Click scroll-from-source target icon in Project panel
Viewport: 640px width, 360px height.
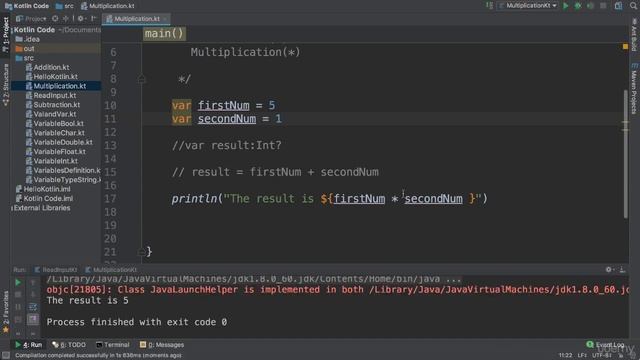click(x=55, y=19)
